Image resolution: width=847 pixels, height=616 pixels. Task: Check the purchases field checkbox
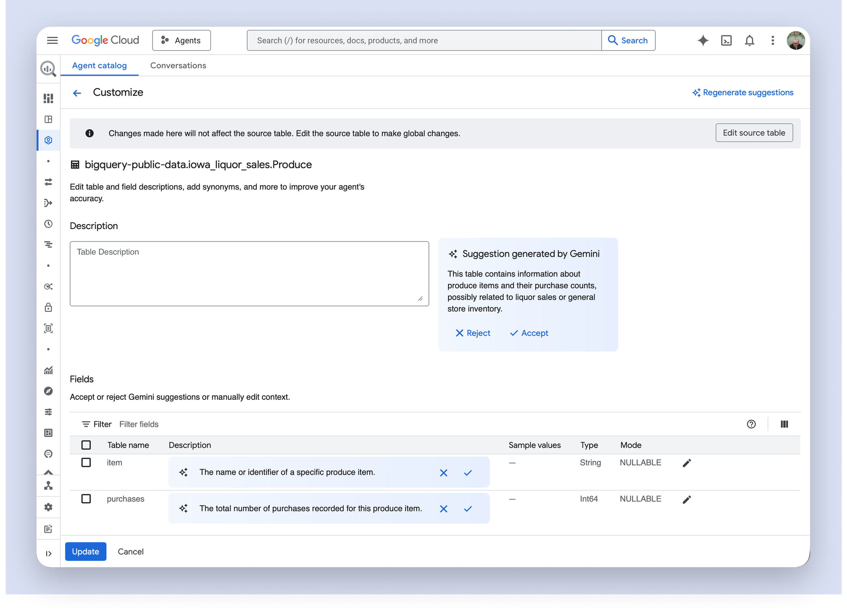coord(86,499)
